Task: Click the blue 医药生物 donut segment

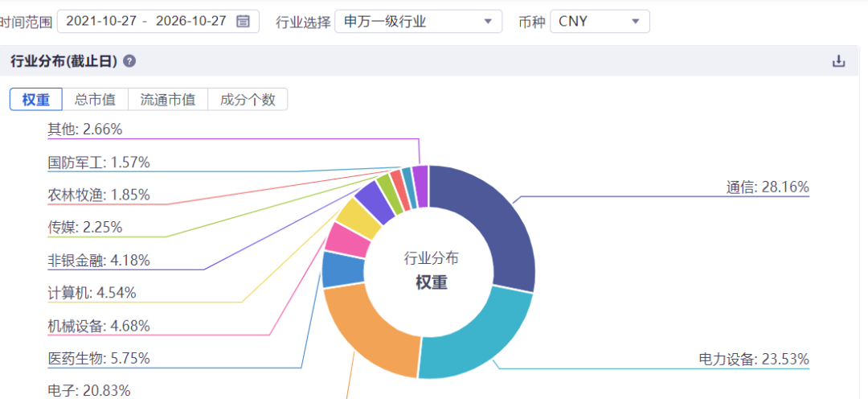Action: tap(342, 269)
